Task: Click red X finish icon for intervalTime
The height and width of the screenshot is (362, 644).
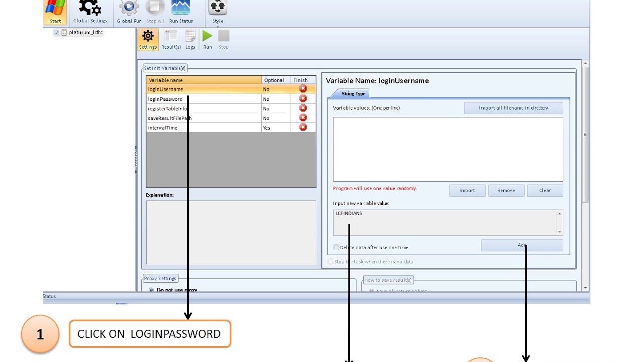Action: 303,127
